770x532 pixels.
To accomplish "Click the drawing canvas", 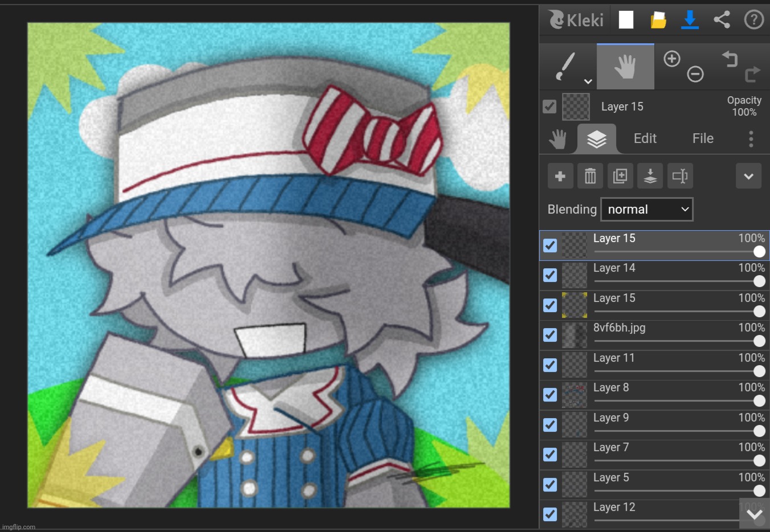I will (268, 265).
